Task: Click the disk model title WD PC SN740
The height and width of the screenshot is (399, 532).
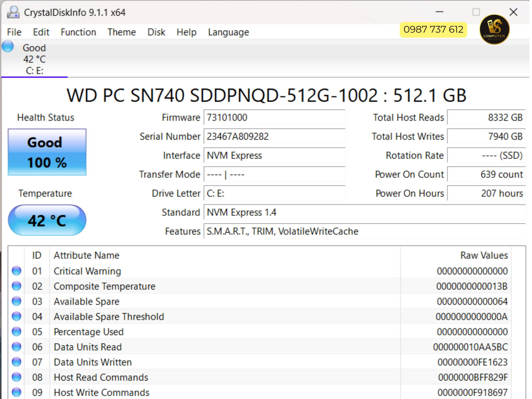Action: [266, 95]
